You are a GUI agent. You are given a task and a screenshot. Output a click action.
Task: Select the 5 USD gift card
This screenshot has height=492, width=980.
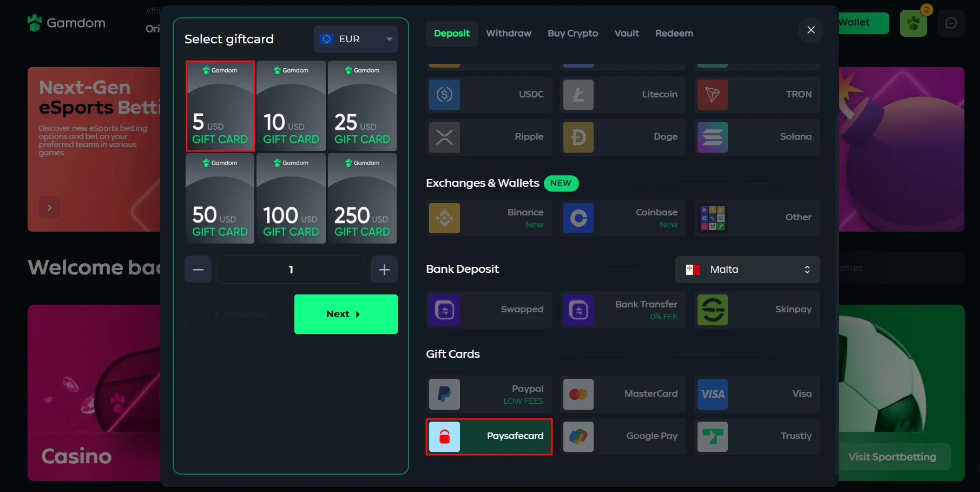[x=220, y=106]
